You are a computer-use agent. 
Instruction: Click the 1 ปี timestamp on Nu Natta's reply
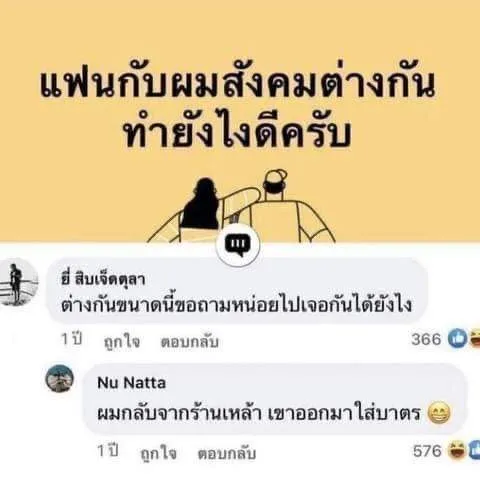108,451
